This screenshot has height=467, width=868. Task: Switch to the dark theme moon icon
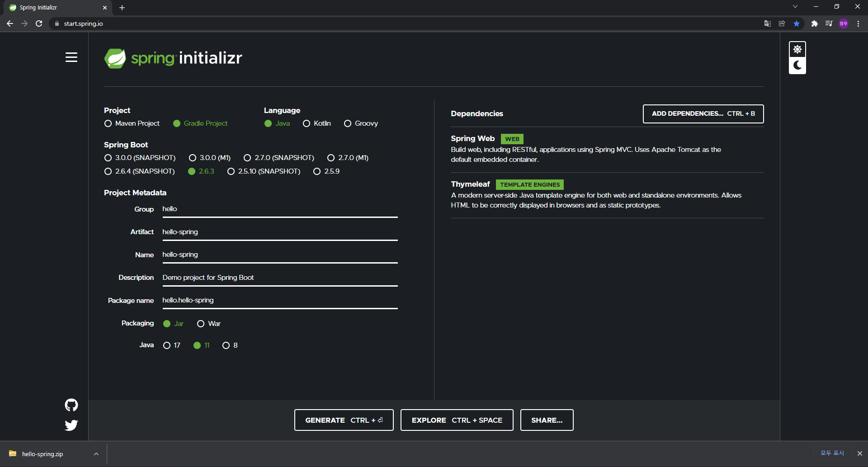[x=797, y=66]
